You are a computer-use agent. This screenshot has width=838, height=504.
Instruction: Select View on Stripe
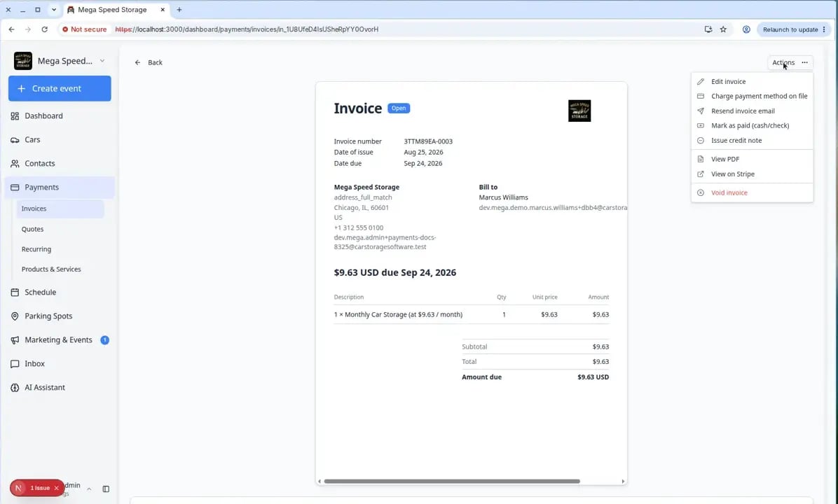(x=752, y=174)
